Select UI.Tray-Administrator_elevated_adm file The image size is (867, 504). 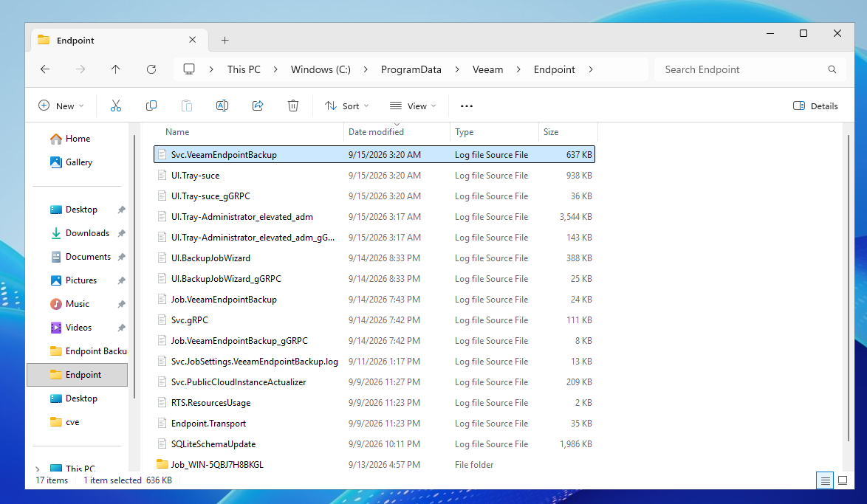374,217
